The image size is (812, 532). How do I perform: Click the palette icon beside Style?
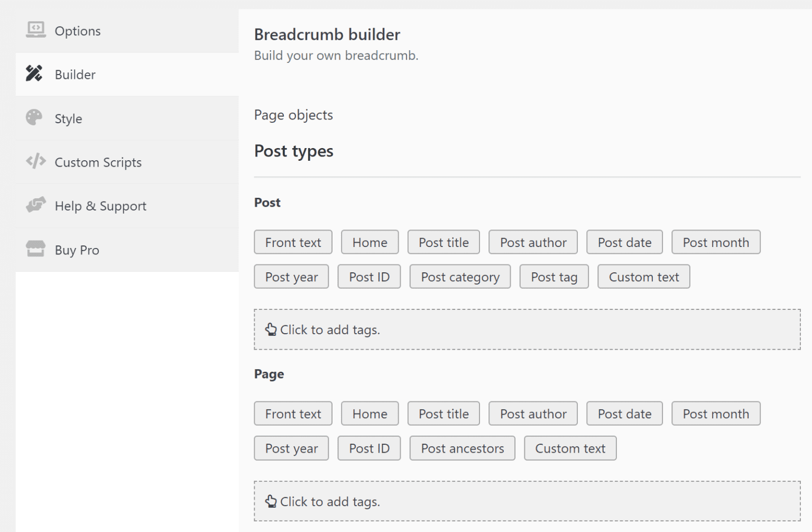tap(34, 118)
